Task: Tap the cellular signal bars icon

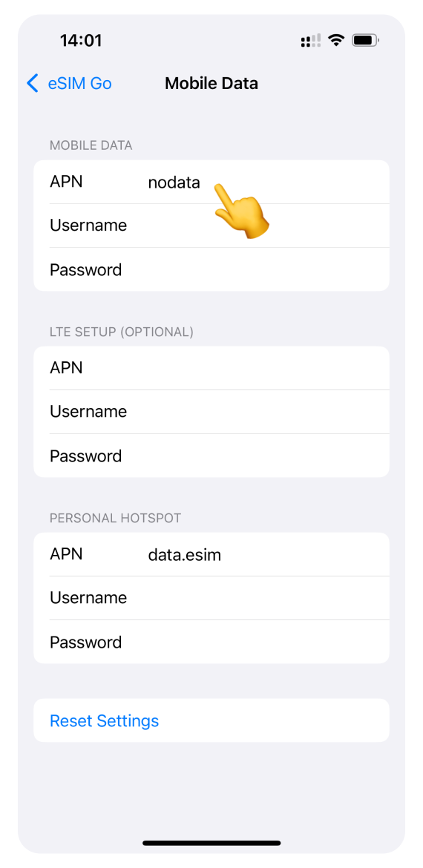Action: point(311,40)
